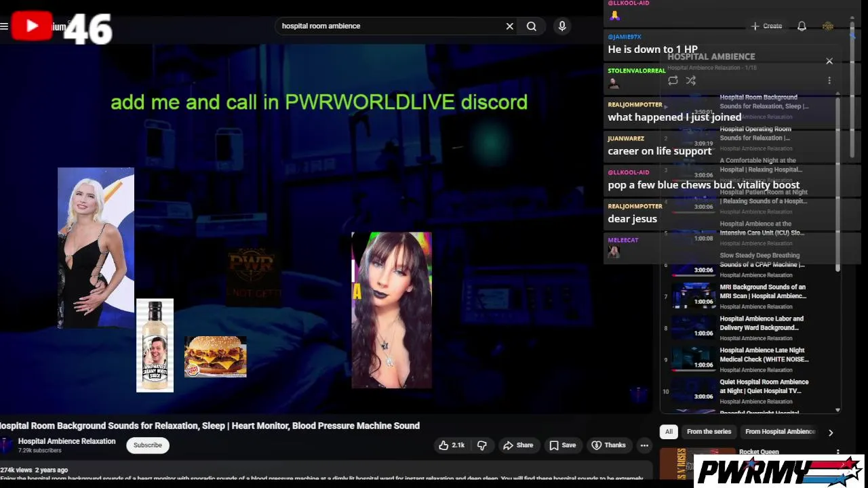Open the notifications bell
This screenshot has width=868, height=488.
(x=802, y=26)
